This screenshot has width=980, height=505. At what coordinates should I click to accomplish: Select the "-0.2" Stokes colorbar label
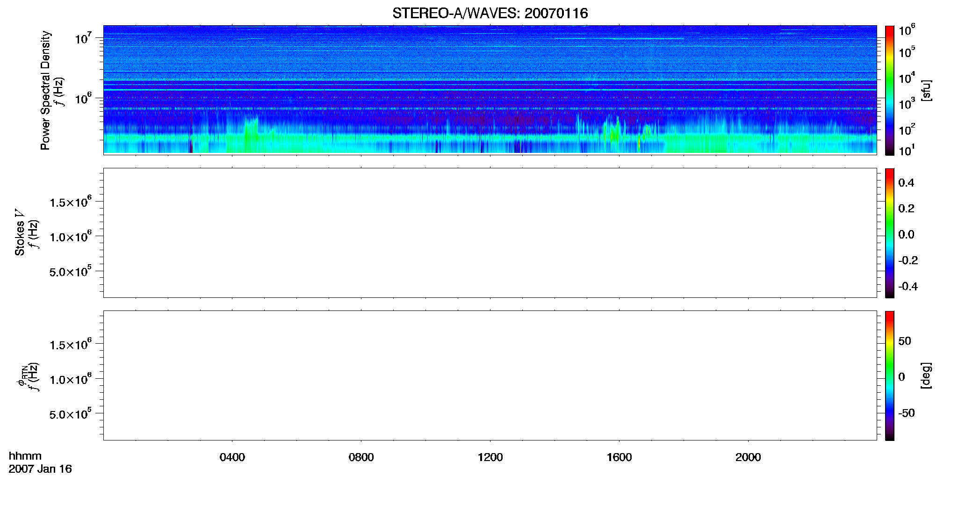908,260
